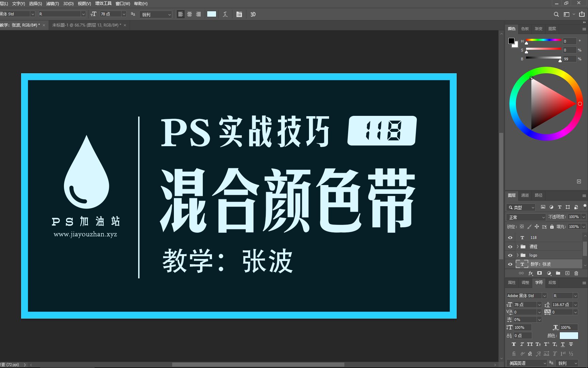The height and width of the screenshot is (368, 588).
Task: Apply faux italic in Character panel
Action: (x=522, y=344)
